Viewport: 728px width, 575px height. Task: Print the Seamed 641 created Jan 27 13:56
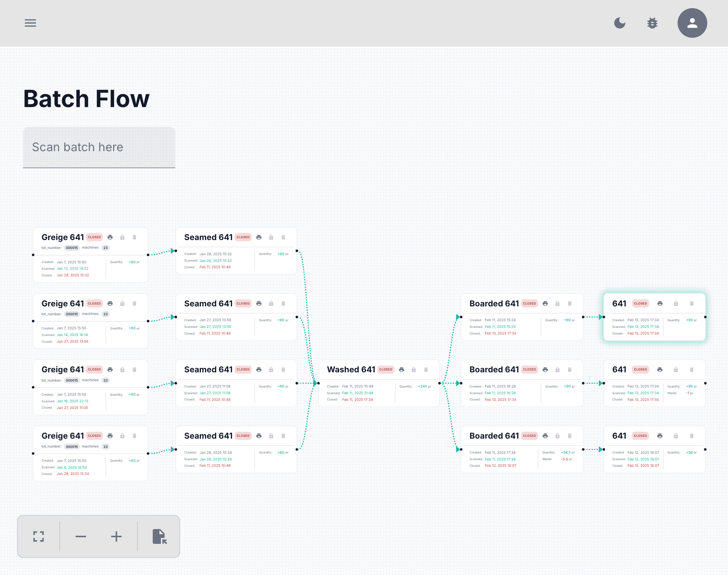tap(259, 303)
